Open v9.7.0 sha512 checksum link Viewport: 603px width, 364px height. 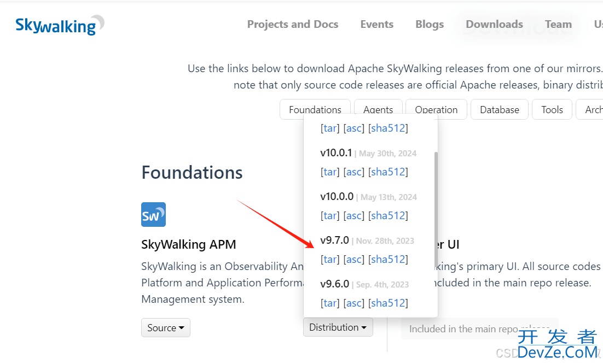(388, 259)
